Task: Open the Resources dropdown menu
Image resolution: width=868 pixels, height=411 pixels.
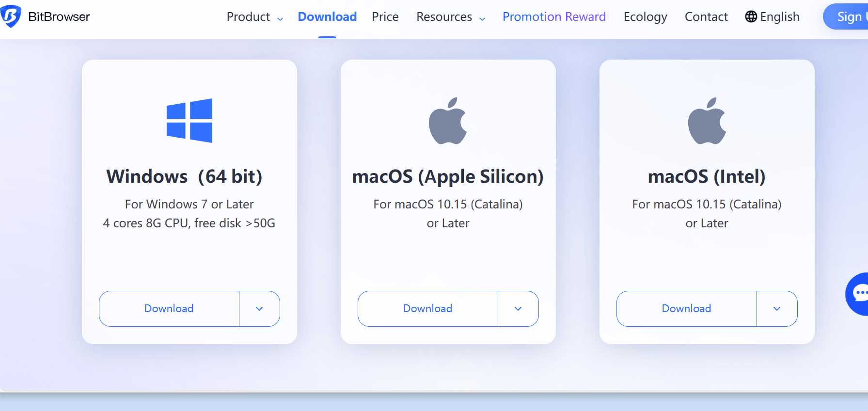Action: pyautogui.click(x=450, y=17)
